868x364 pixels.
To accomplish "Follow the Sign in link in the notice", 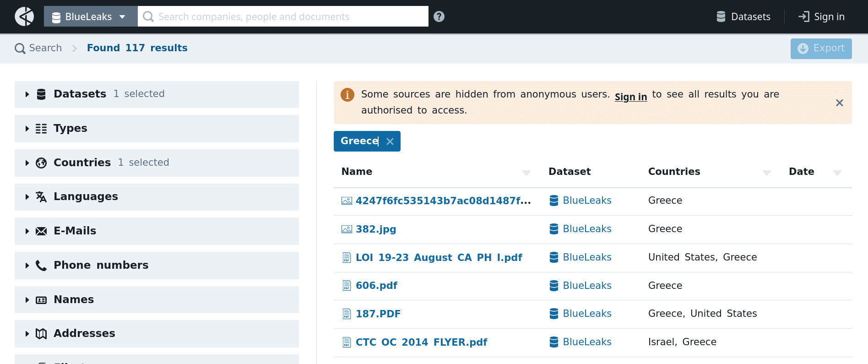I will click(x=631, y=97).
